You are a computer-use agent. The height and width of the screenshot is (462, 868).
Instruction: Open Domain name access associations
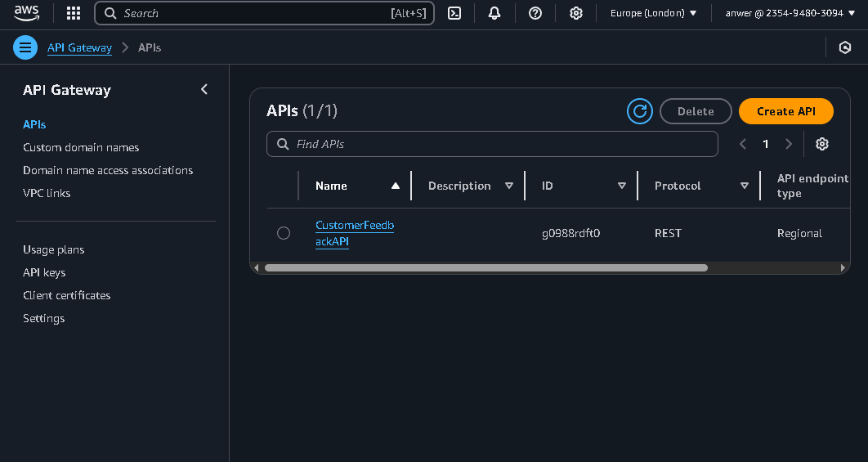(x=108, y=170)
